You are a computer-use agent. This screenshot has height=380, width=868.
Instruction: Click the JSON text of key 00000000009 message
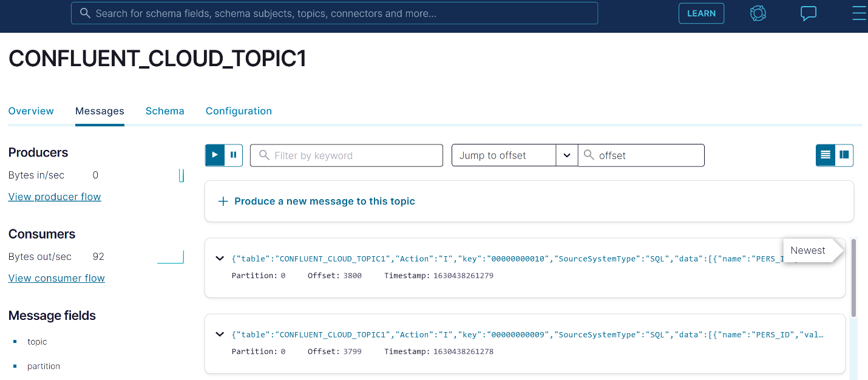pos(527,334)
